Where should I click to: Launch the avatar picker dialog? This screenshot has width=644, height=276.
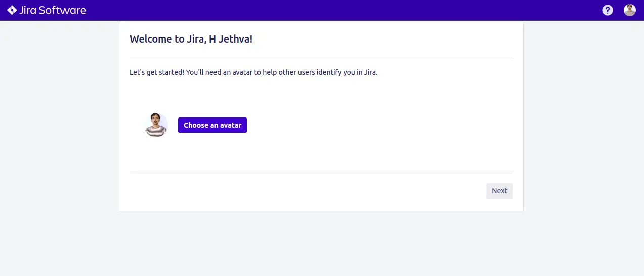point(212,125)
